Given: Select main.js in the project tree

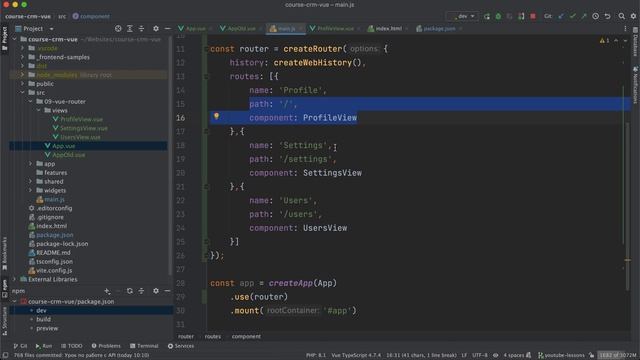Looking at the screenshot, I should point(54,199).
